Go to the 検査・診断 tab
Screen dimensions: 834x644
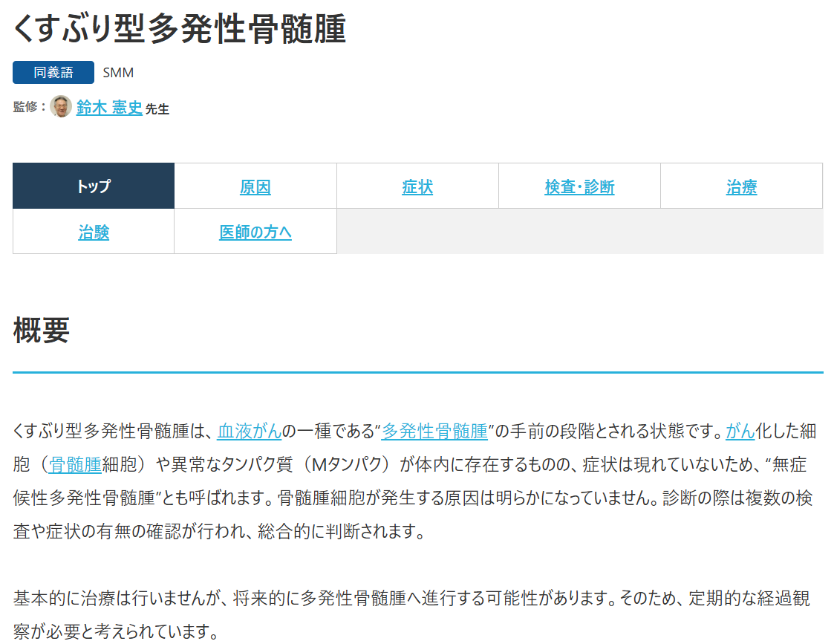[x=579, y=187]
